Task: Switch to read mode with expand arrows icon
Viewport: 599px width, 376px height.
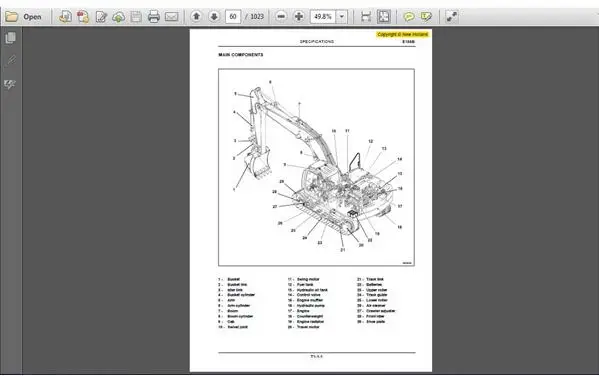Action: (452, 17)
